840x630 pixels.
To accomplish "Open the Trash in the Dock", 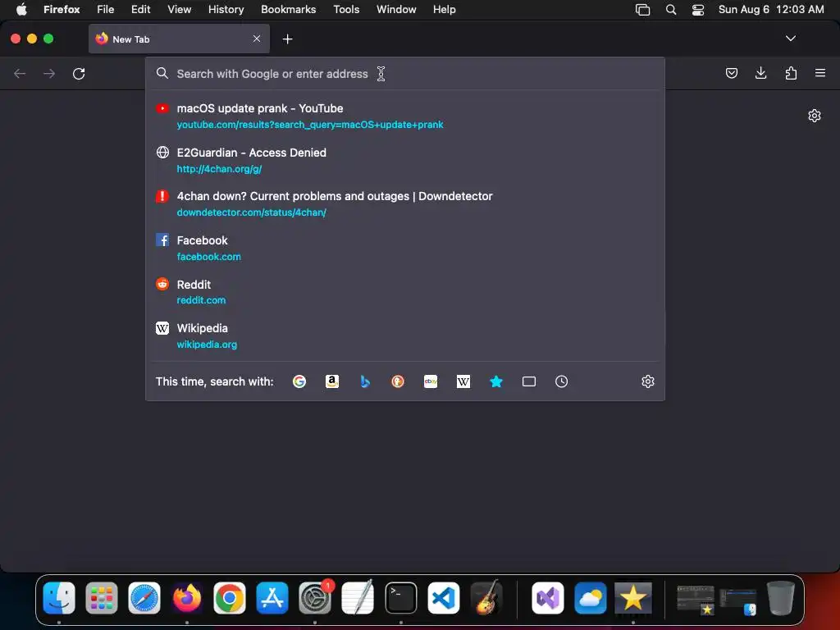I will click(781, 598).
